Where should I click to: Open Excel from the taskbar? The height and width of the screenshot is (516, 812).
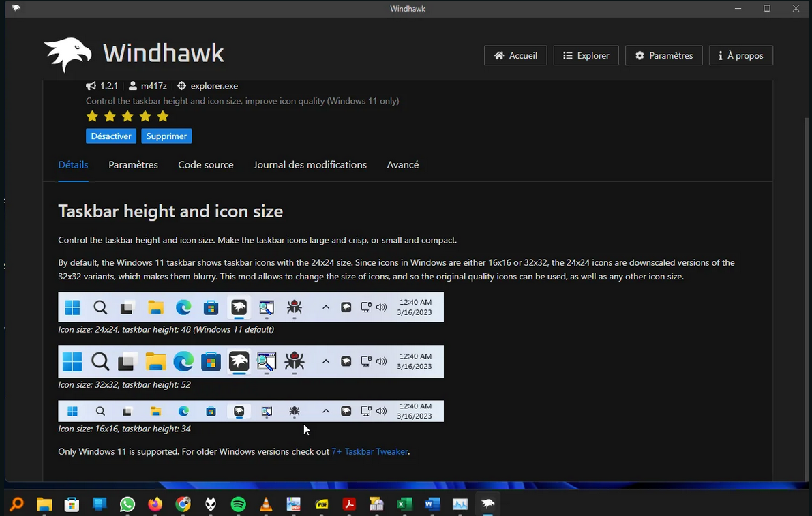tap(404, 504)
